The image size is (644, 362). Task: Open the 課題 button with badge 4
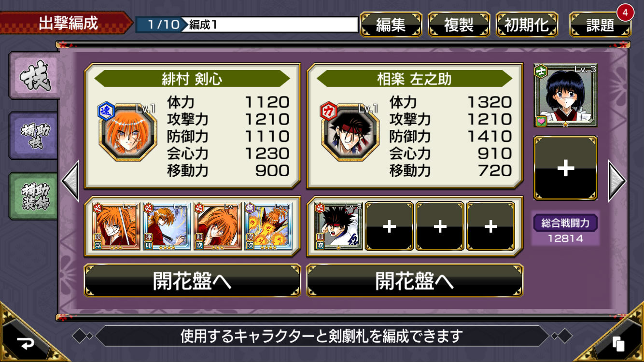click(x=600, y=25)
